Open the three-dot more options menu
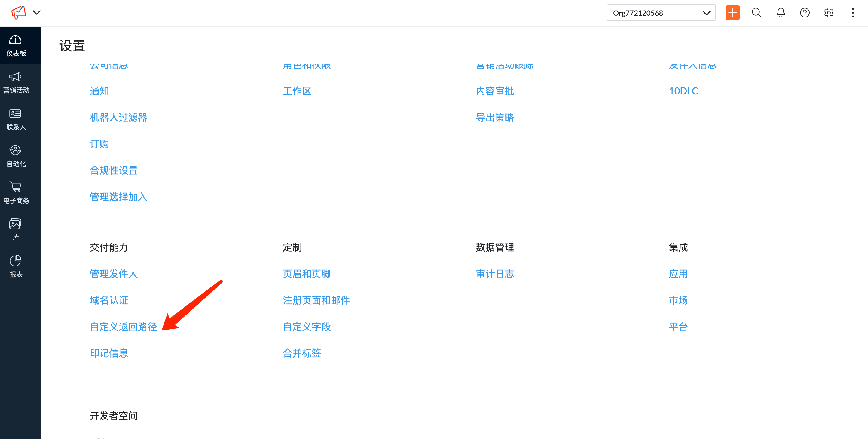 pyautogui.click(x=852, y=13)
